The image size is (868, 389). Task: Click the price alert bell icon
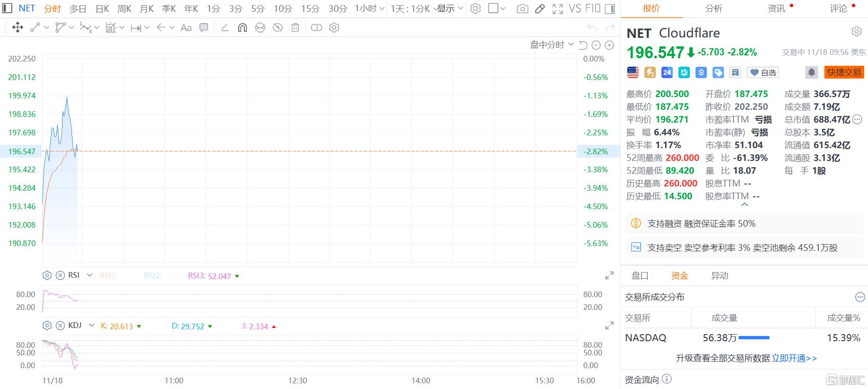tap(811, 72)
